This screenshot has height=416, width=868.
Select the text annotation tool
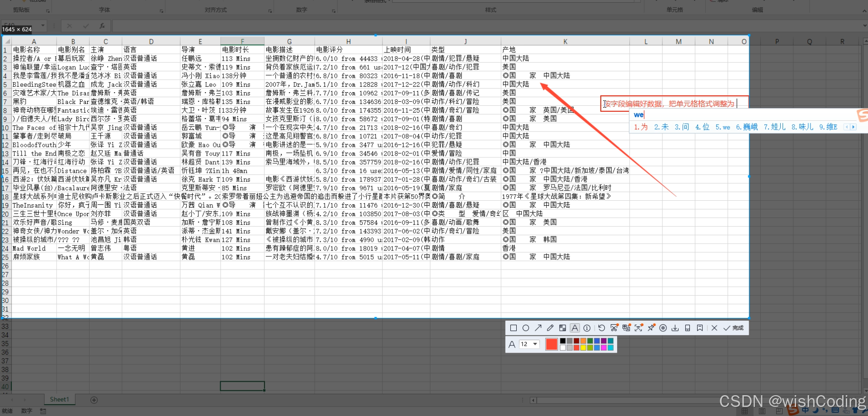pos(575,328)
